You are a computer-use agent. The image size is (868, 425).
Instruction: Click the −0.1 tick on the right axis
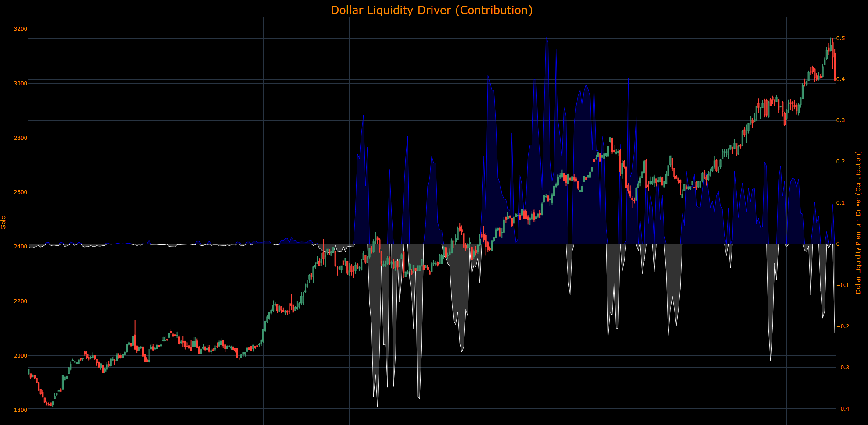tap(843, 285)
